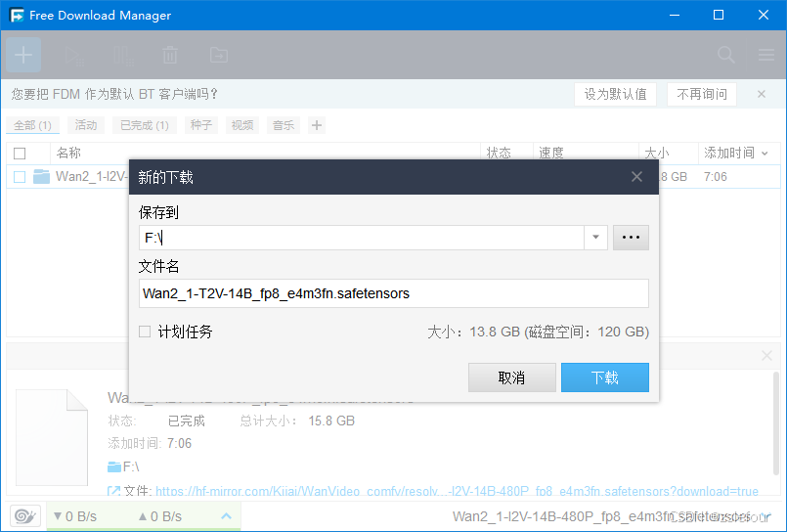The image size is (787, 532).
Task: Click the Free Download Manager logo icon
Action: tap(17, 15)
